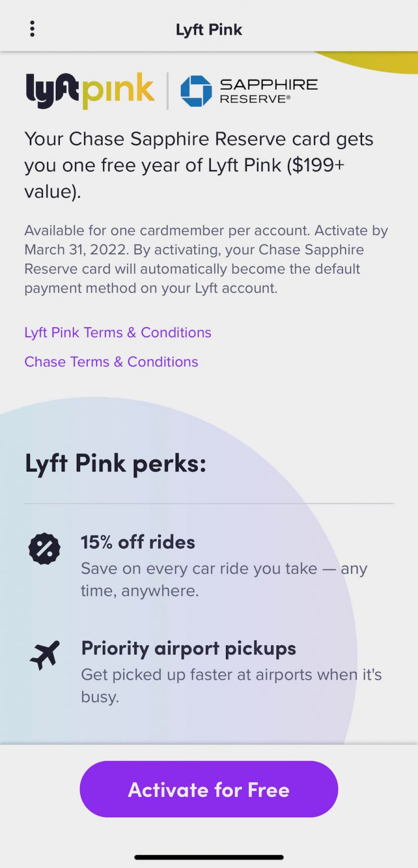Viewport: 418px width, 868px height.
Task: Tap the divider line under the perks heading
Action: pos(209,503)
